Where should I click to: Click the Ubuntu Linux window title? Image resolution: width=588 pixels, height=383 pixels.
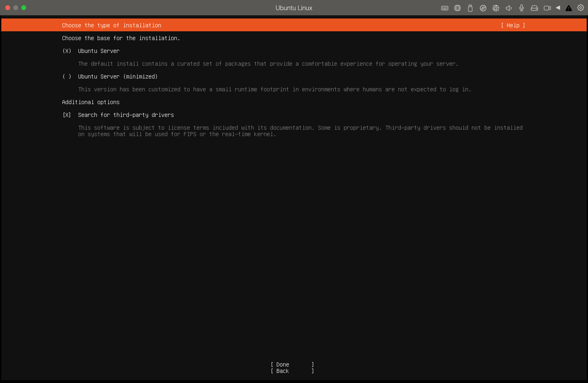[x=294, y=8]
